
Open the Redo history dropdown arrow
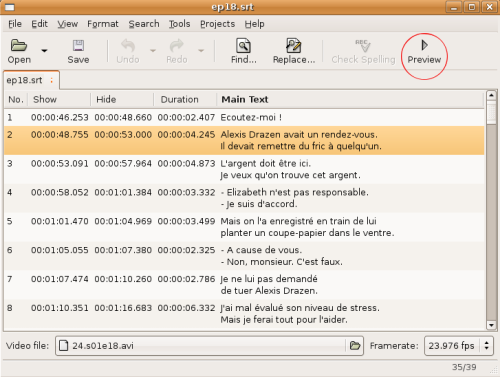click(x=201, y=51)
